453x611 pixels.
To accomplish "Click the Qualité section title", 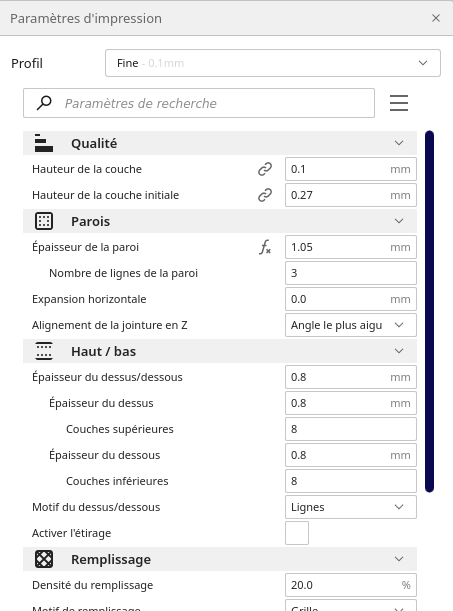I will click(x=94, y=143).
